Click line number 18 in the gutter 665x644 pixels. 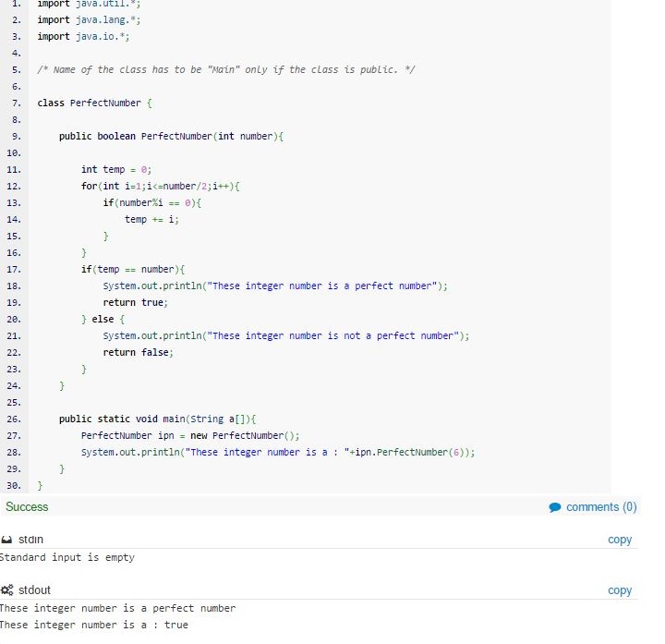14,286
